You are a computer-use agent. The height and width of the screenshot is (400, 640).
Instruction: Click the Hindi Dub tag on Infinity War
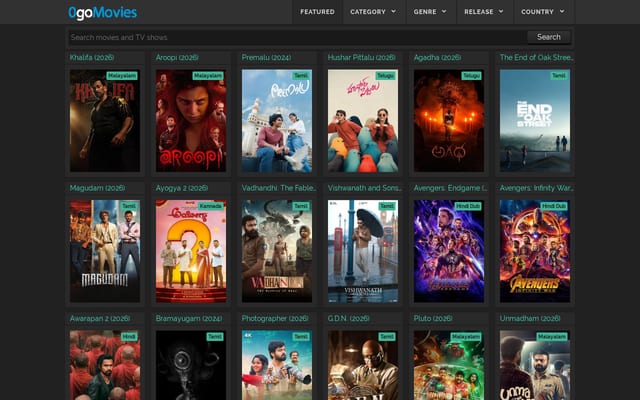coord(554,206)
